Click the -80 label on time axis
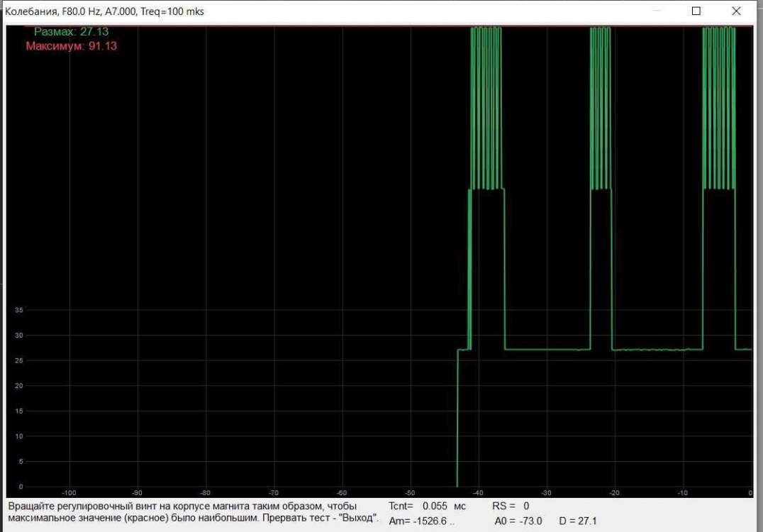 (x=205, y=492)
